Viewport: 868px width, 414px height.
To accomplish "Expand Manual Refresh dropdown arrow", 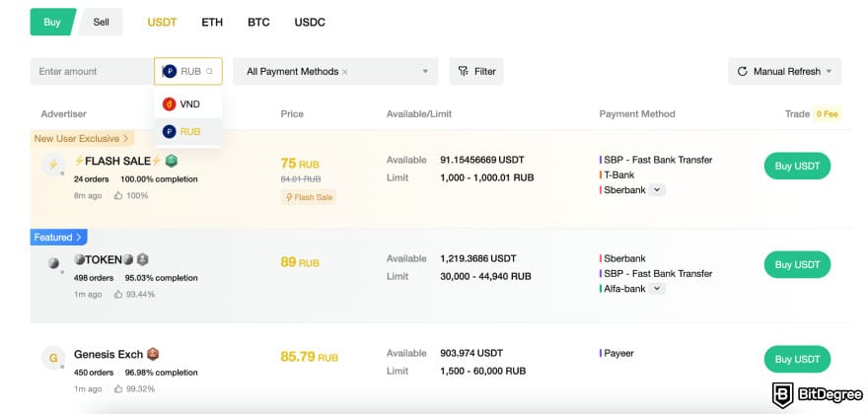I will [x=829, y=71].
